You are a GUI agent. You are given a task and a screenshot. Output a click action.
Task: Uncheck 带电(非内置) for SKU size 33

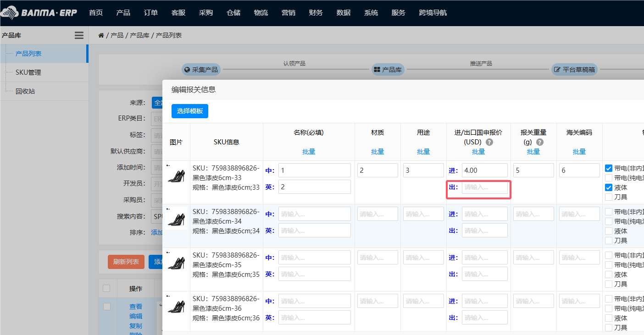point(609,168)
